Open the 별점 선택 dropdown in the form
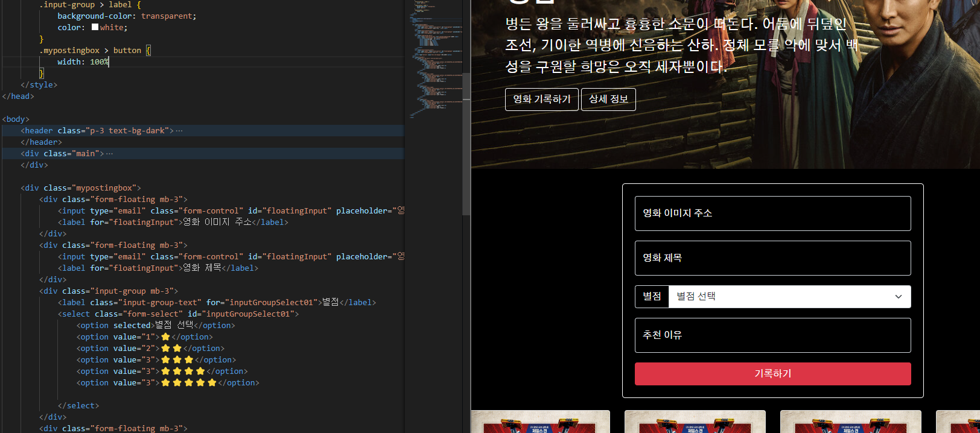 789,297
